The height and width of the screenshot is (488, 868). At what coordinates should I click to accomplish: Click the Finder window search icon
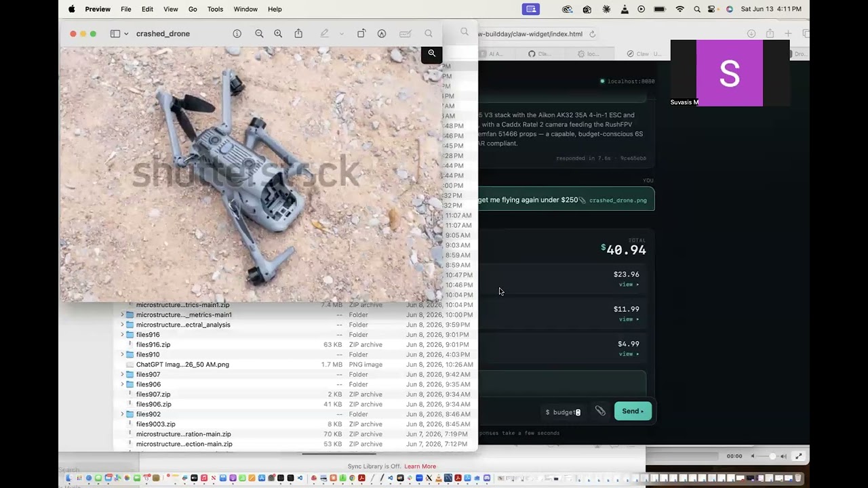coord(465,32)
